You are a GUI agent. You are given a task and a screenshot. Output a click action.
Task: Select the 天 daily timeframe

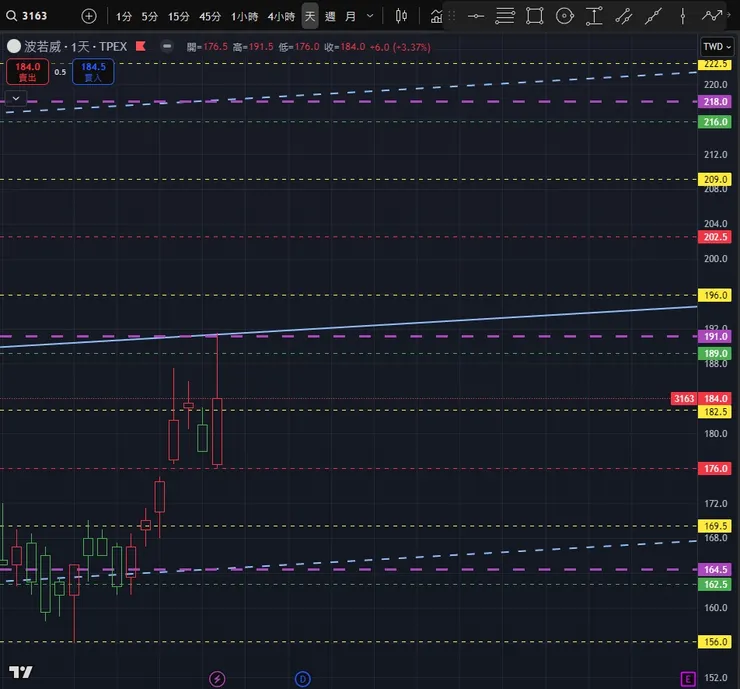[310, 17]
